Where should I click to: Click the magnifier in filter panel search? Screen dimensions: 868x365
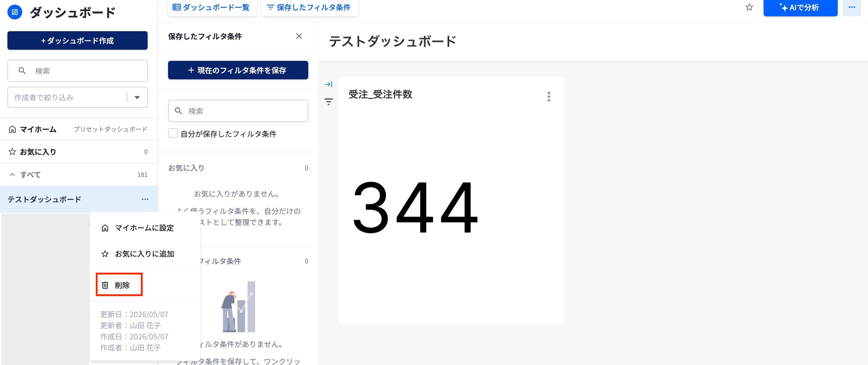click(x=178, y=111)
